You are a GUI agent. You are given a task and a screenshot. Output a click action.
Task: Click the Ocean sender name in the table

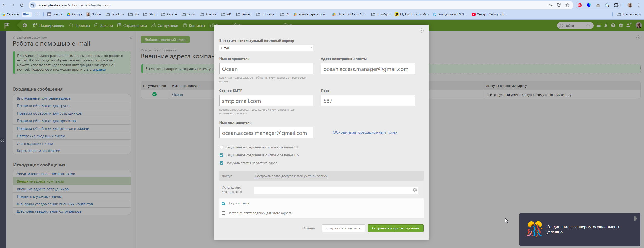[x=177, y=95]
